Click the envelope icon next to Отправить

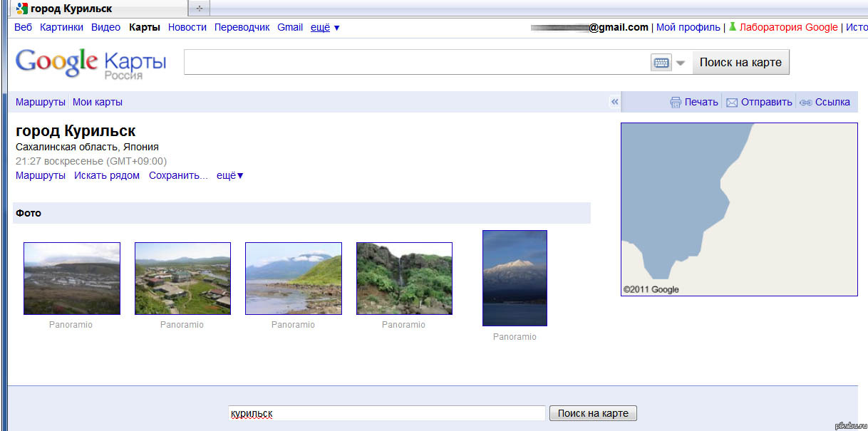pos(731,103)
